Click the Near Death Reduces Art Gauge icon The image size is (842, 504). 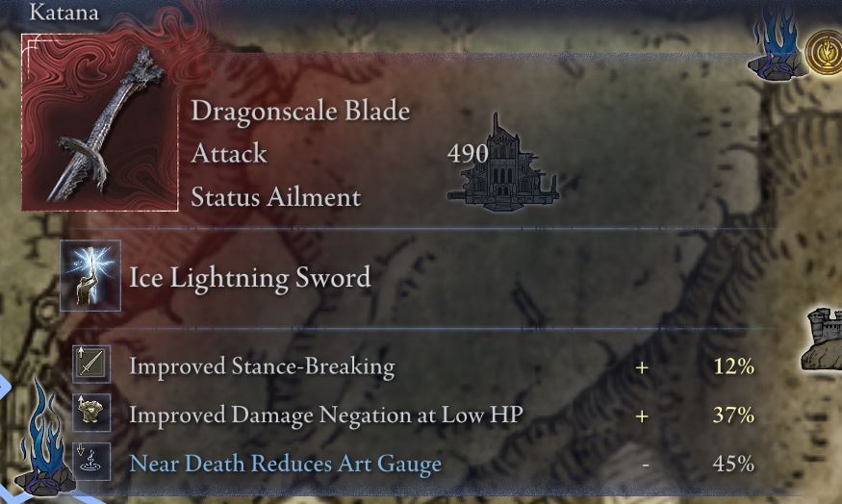[x=91, y=462]
